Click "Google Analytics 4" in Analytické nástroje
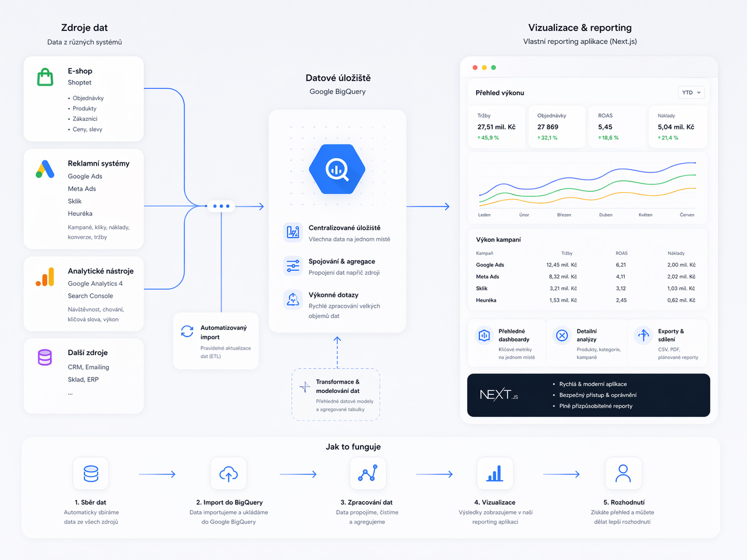 click(x=95, y=284)
